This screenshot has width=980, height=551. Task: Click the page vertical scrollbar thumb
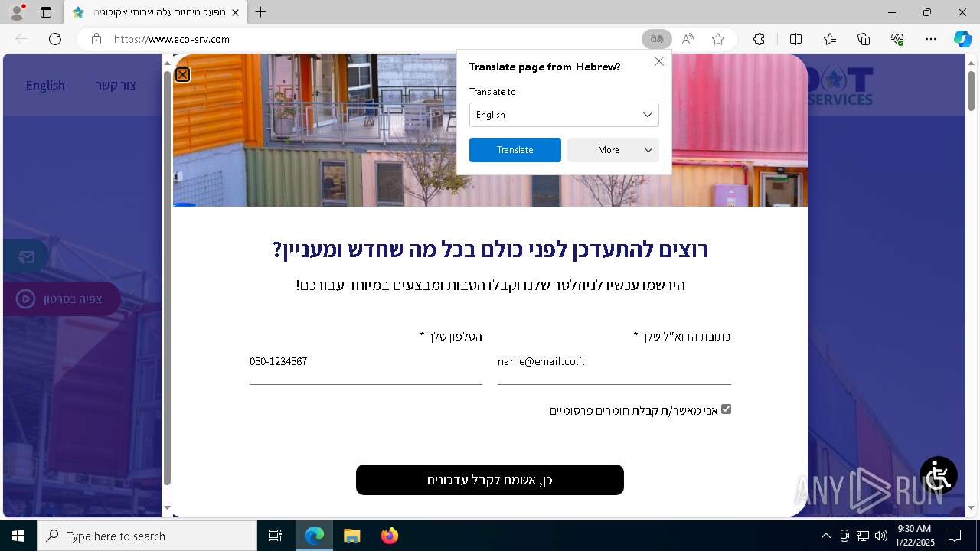click(x=971, y=90)
